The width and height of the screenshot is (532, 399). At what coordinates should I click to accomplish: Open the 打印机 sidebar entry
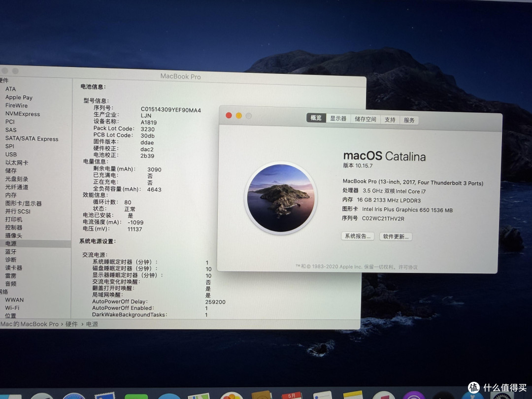coord(14,220)
